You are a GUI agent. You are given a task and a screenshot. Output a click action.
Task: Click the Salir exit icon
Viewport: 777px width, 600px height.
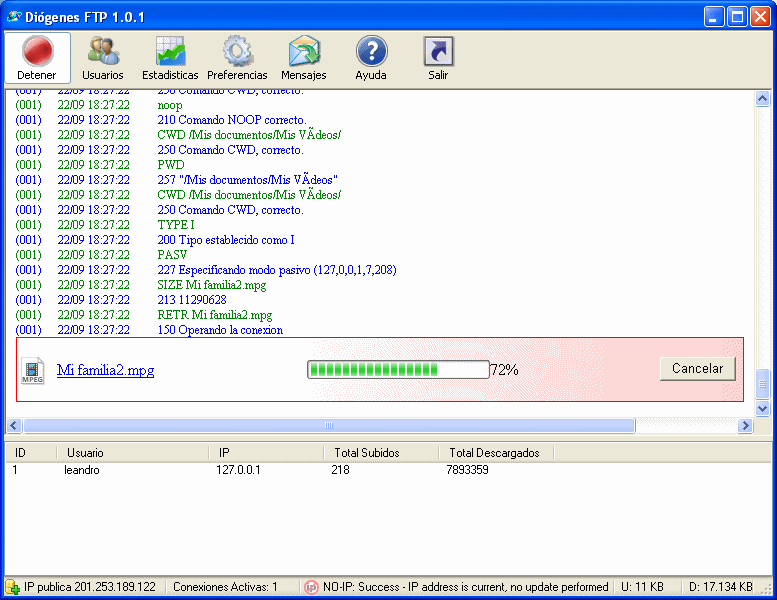[x=438, y=52]
